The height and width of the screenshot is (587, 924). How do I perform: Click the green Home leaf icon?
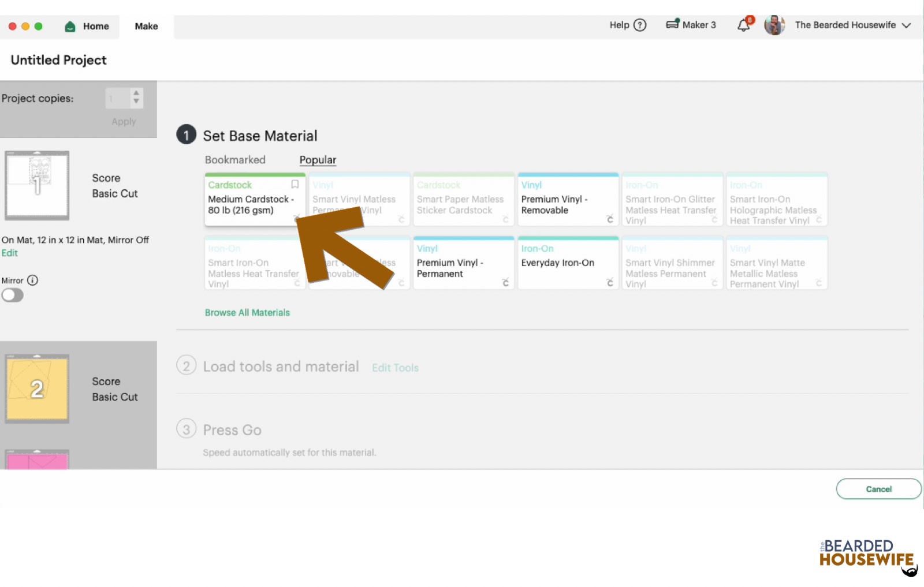point(69,26)
